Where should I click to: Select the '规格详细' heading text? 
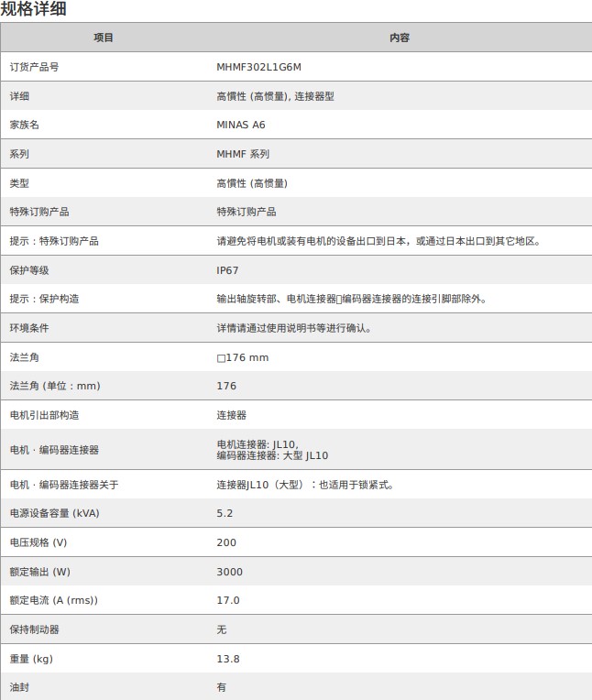[x=34, y=8]
